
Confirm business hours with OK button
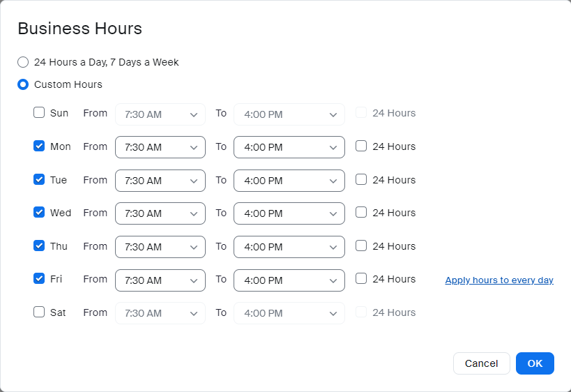pyautogui.click(x=535, y=363)
